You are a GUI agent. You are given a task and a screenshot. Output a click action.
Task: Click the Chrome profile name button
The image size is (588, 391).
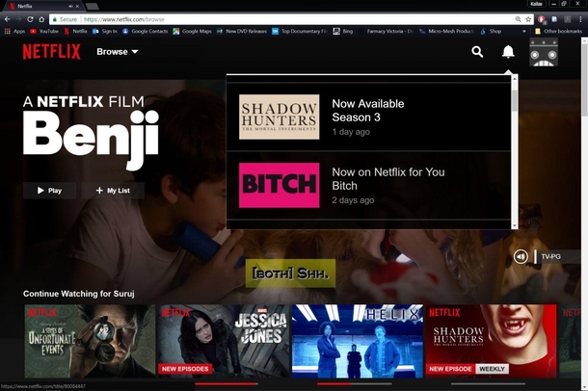[x=536, y=4]
